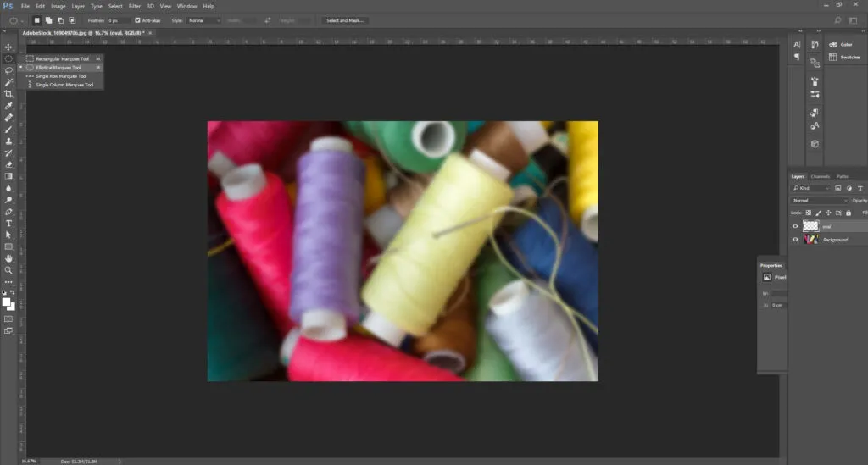Select the Rectangle shape tool
This screenshot has height=465, width=868.
8,247
